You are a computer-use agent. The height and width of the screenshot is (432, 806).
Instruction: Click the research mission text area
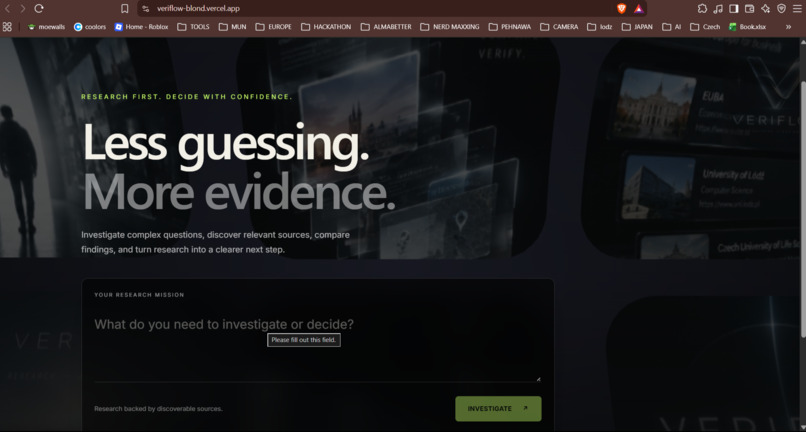[317, 347]
